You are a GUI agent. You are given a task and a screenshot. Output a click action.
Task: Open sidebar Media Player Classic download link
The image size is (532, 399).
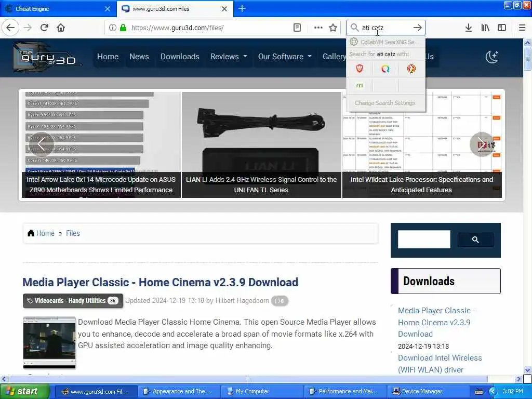pos(436,322)
